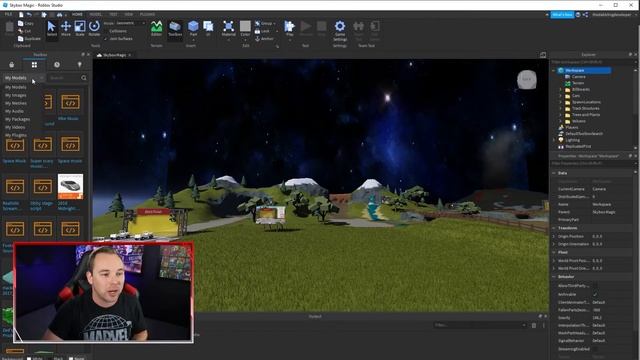Image resolution: width=640 pixels, height=360 pixels.
Task: Activate the Move tool
Action: (66, 29)
